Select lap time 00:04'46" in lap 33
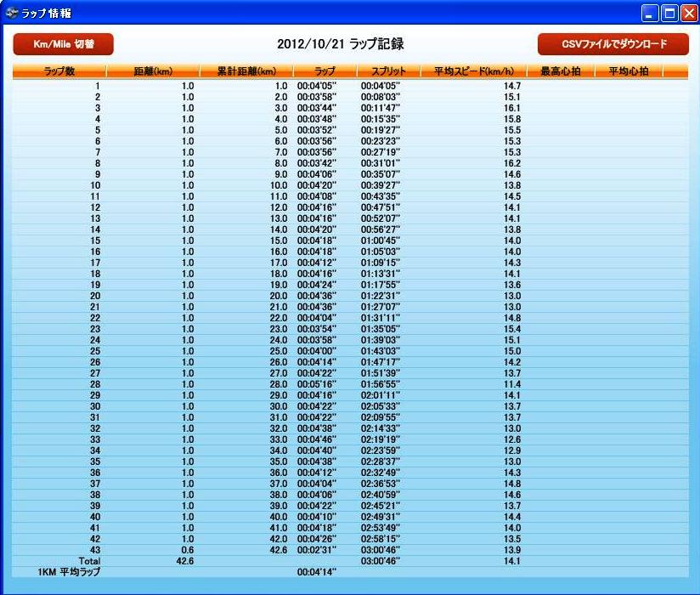Screen dimensions: 700x595 click(x=317, y=439)
